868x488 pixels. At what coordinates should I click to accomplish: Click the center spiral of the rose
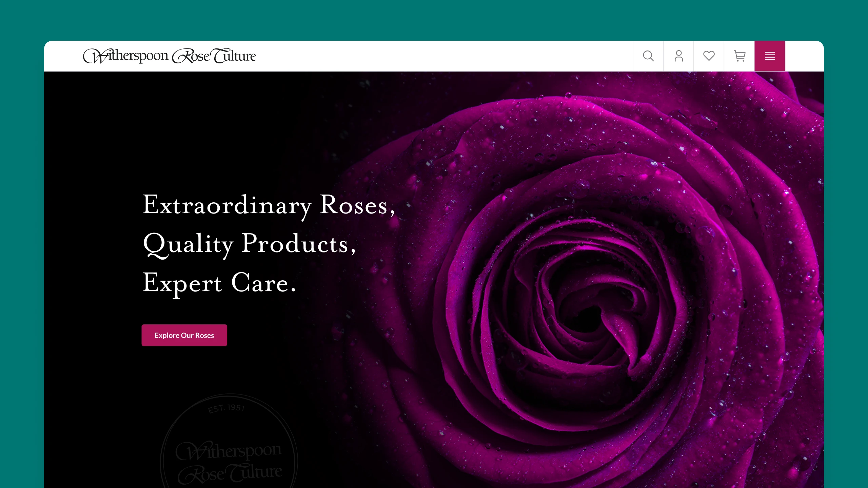(x=597, y=315)
